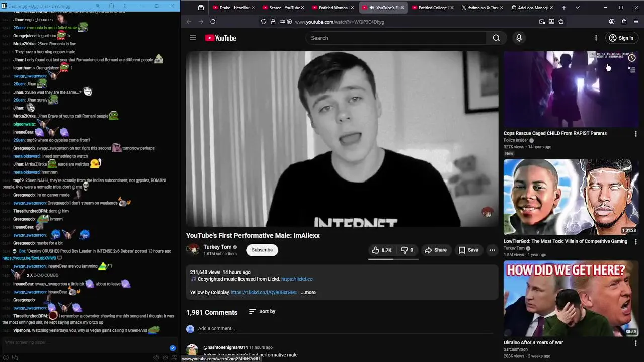Open Yellow by Coldplay lickd link
644x362 pixels.
tap(264, 293)
